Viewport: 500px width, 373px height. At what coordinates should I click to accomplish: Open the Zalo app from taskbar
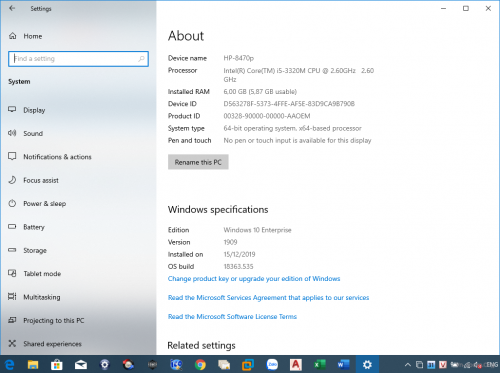click(x=272, y=364)
